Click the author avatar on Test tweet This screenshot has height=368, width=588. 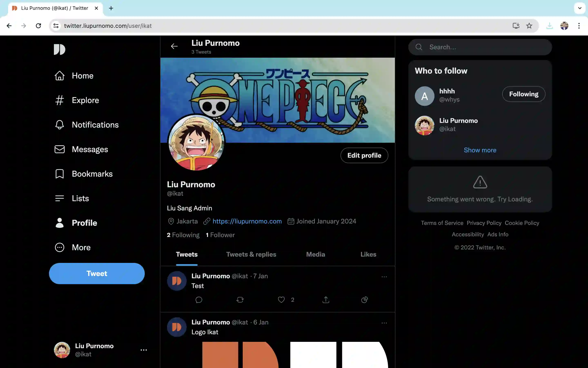177,281
